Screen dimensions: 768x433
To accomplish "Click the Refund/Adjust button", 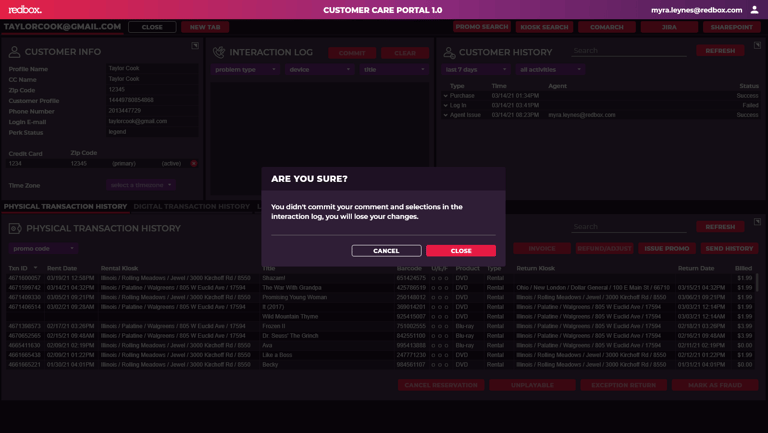I will click(x=604, y=248).
